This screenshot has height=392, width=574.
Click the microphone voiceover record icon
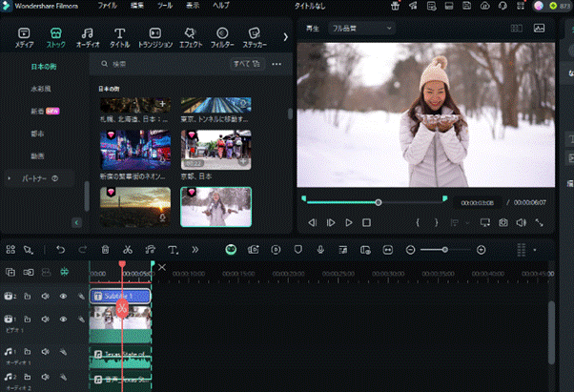[320, 249]
